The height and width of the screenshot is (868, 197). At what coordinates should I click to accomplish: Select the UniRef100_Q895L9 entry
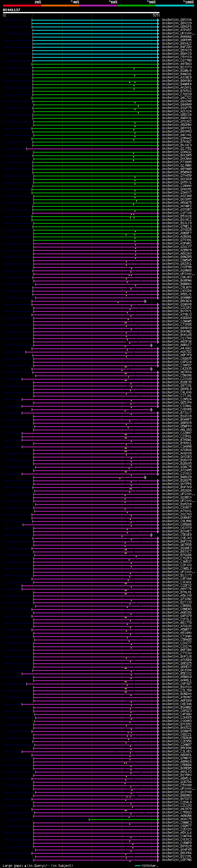(176, 389)
